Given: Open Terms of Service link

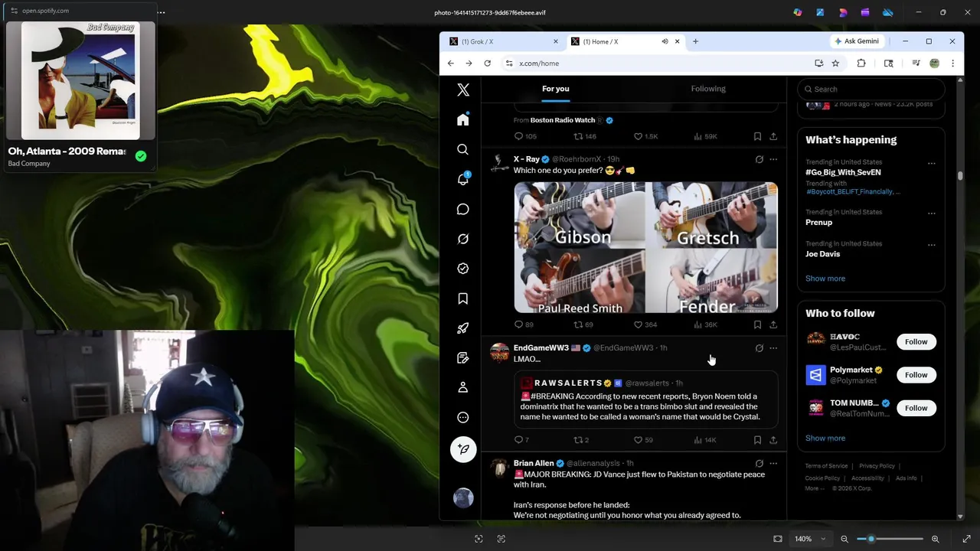Looking at the screenshot, I should click(x=826, y=466).
